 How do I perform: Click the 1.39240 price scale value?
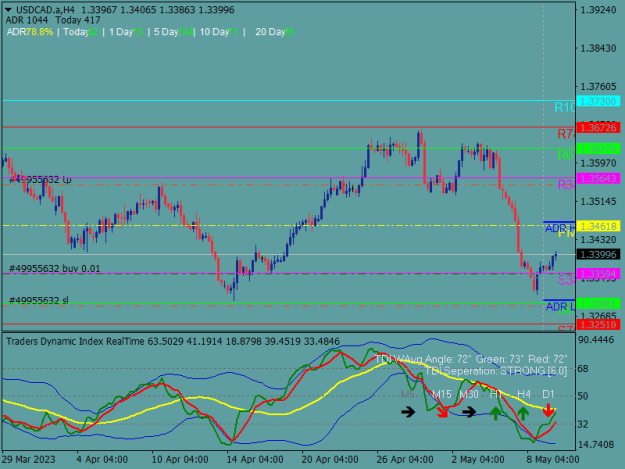pyautogui.click(x=598, y=10)
